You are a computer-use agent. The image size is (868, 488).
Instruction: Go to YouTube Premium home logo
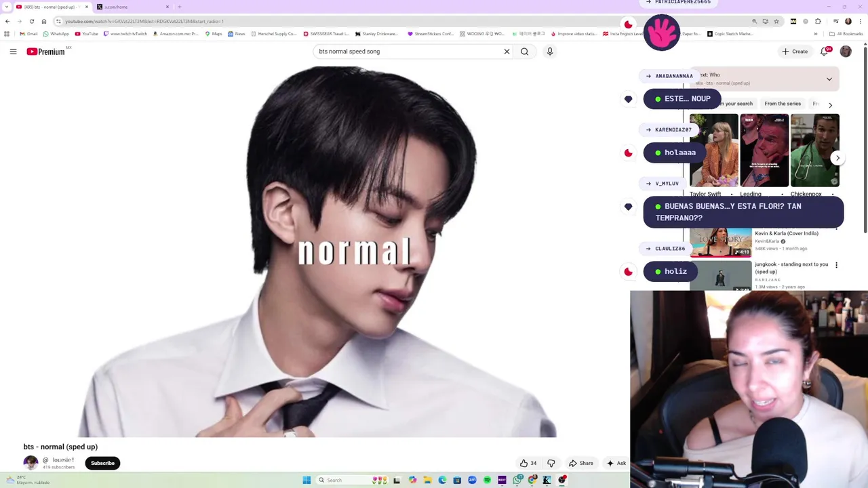click(45, 52)
